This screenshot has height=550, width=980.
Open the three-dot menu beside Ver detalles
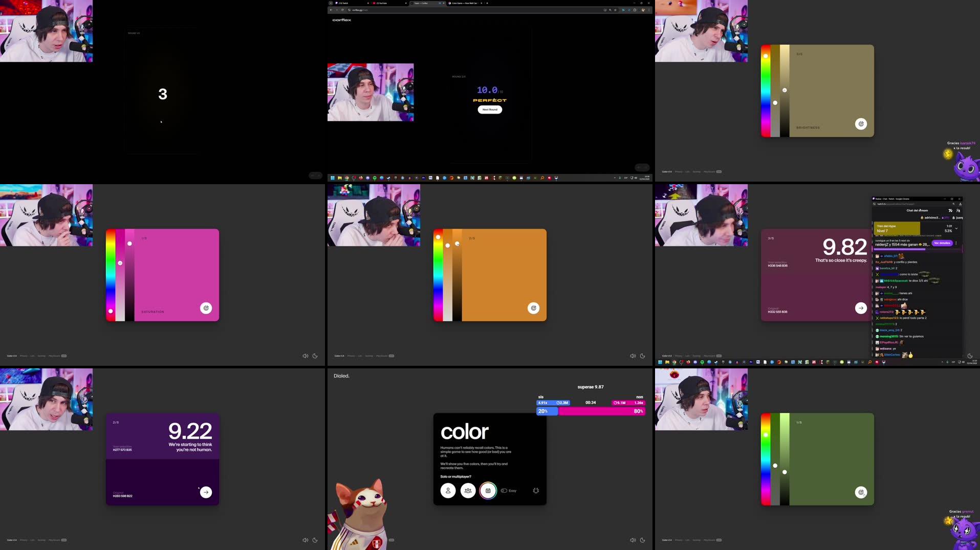pyautogui.click(x=956, y=243)
